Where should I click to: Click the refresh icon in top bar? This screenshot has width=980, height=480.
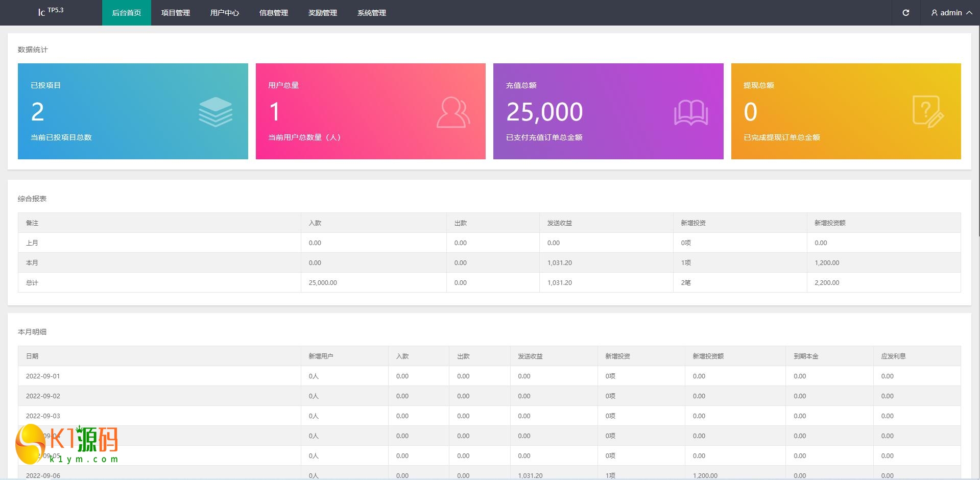click(905, 13)
